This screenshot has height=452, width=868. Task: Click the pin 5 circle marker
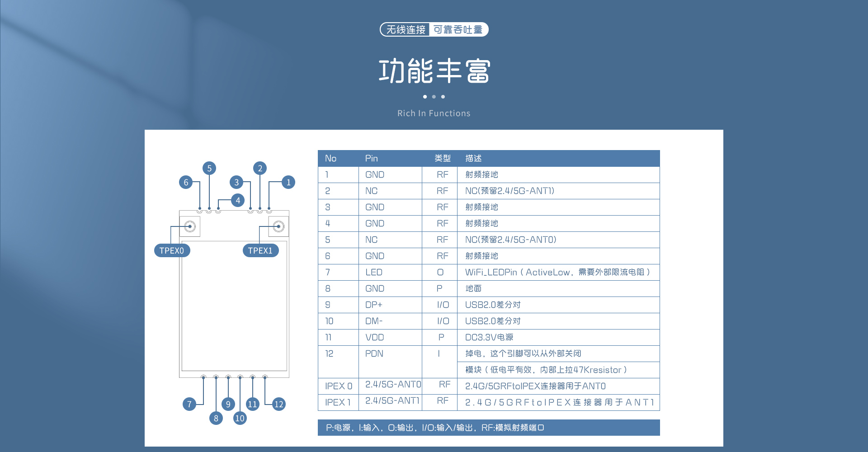point(209,169)
